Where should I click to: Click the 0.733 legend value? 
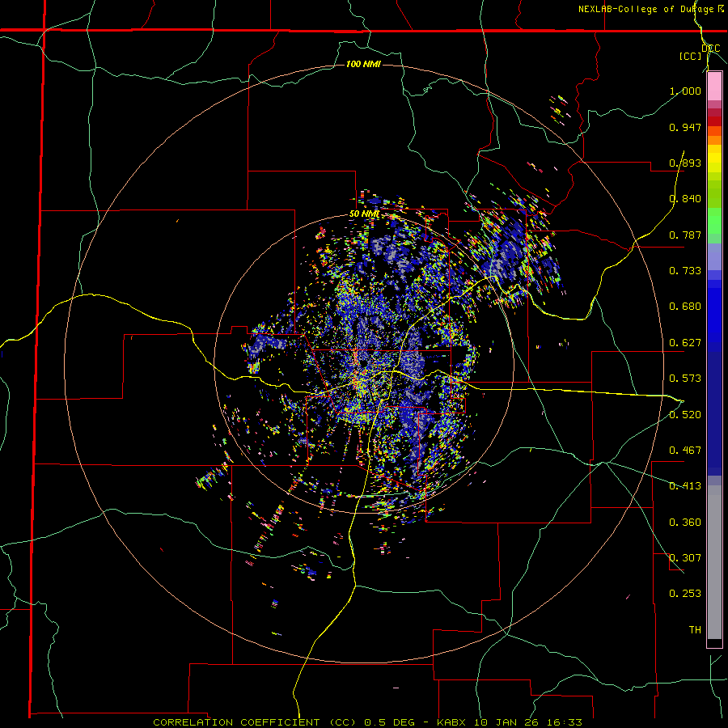click(x=685, y=271)
